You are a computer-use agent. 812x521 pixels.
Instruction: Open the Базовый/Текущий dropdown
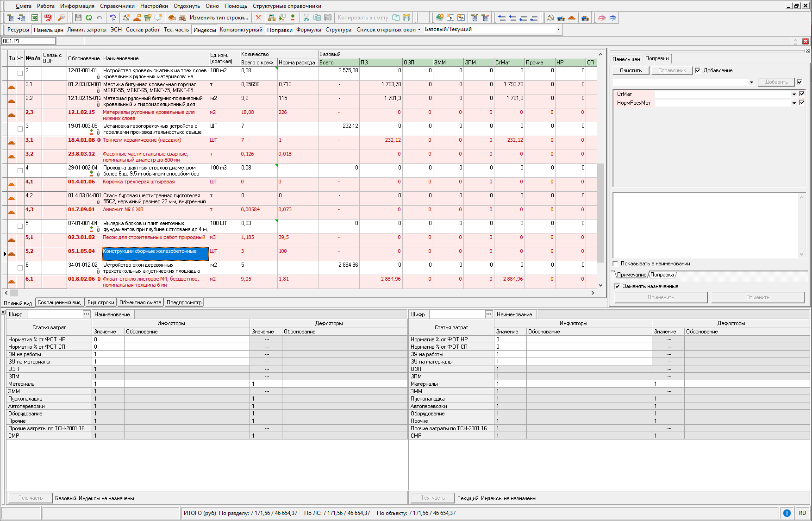coord(558,30)
